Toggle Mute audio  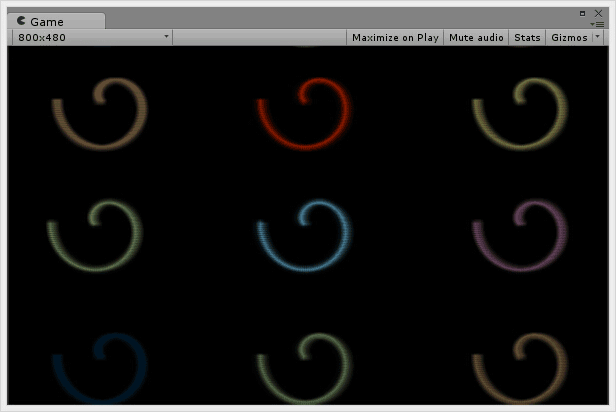point(476,38)
